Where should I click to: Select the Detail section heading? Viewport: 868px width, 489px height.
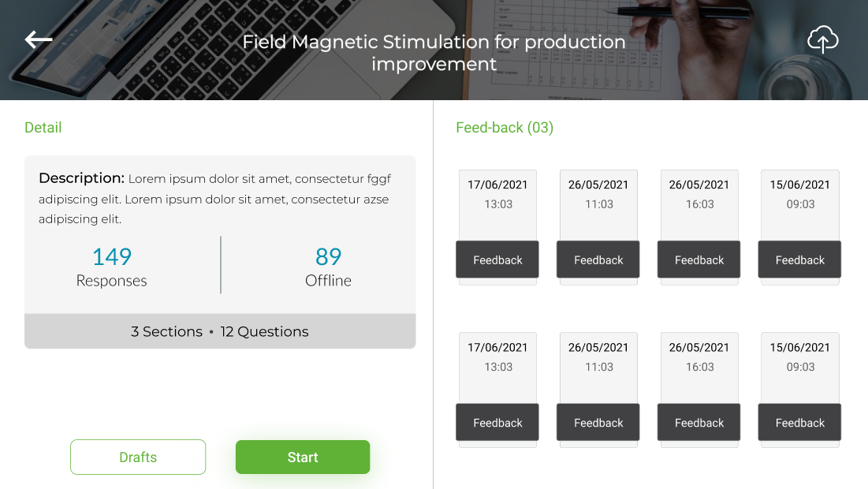coord(43,128)
